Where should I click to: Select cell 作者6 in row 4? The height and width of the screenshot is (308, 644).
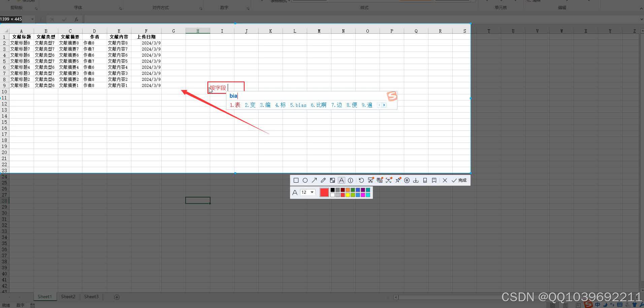click(x=94, y=55)
